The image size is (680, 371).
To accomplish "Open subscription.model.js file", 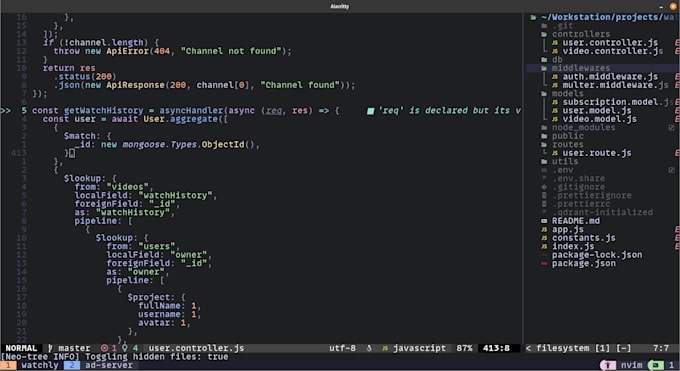I will click(618, 102).
